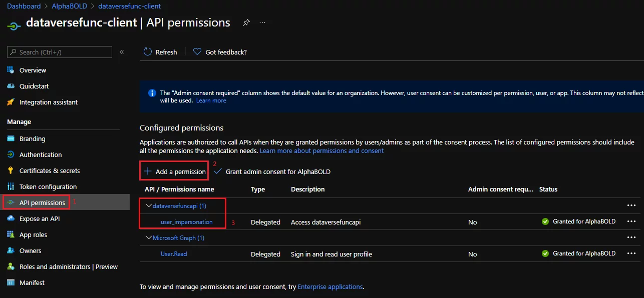Click the Certificates & secrets key icon
This screenshot has width=644, height=298.
coord(11,170)
